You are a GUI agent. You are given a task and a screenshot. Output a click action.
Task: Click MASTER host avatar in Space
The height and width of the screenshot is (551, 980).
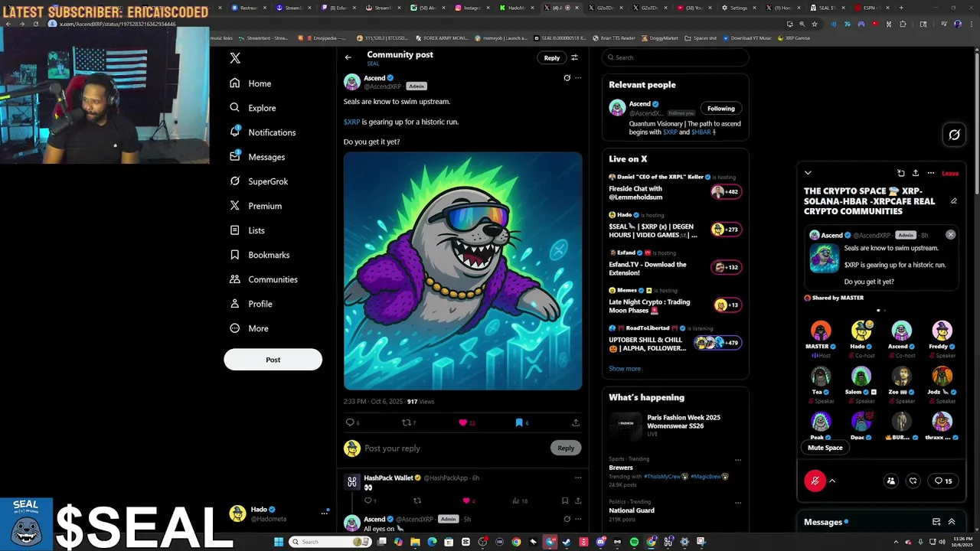click(x=821, y=331)
